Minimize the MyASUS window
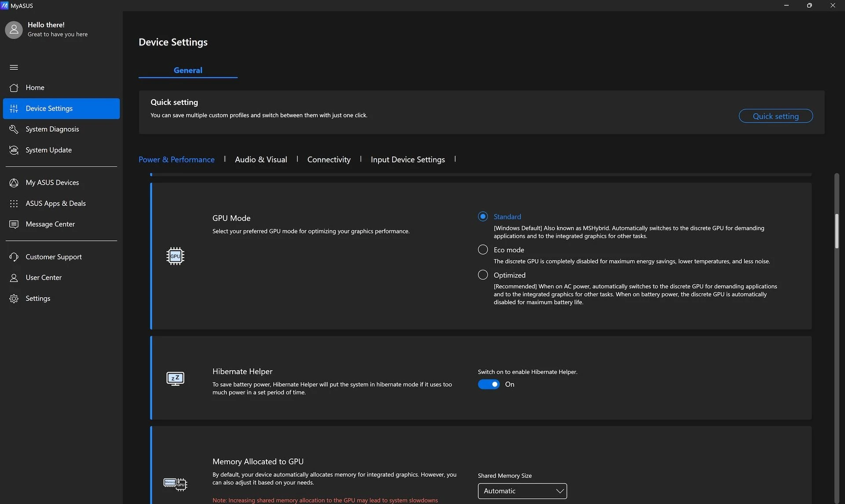Viewport: 845px width, 504px height. (x=786, y=5)
